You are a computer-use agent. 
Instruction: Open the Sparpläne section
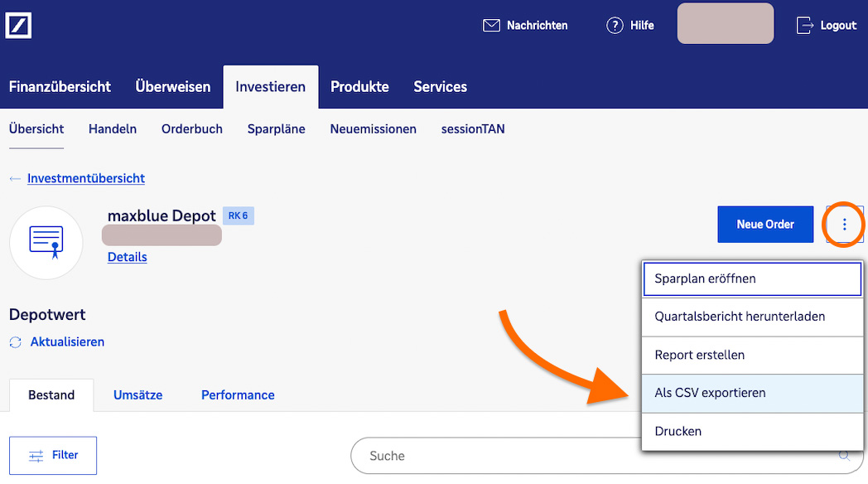pos(277,129)
